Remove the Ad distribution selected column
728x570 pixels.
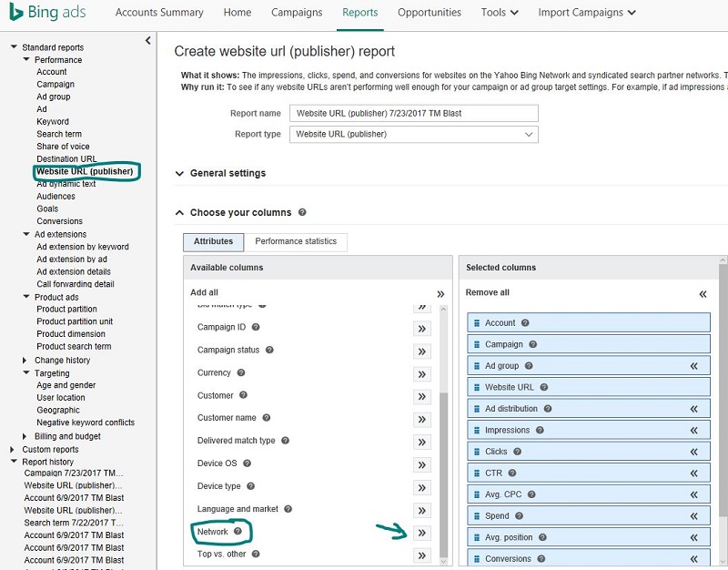pos(693,409)
